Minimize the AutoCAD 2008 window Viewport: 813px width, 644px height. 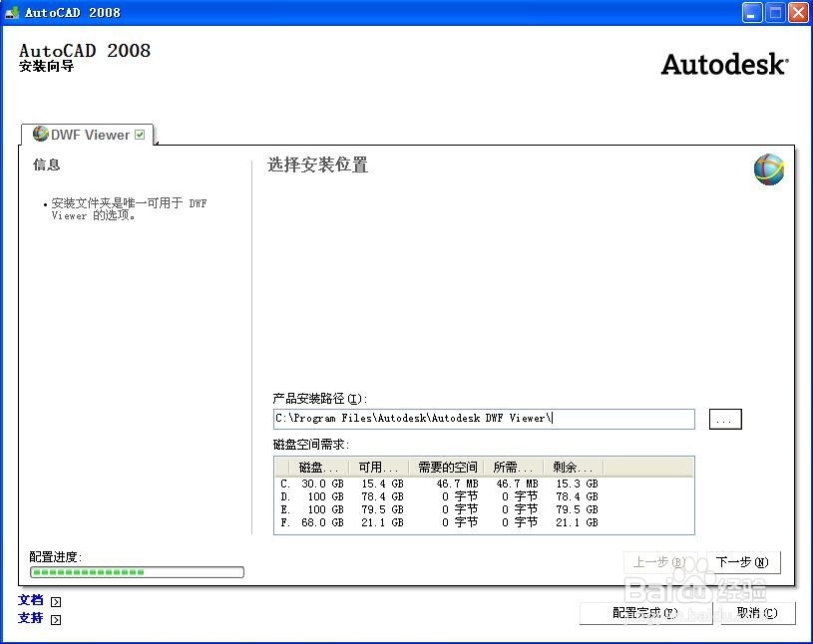click(752, 12)
